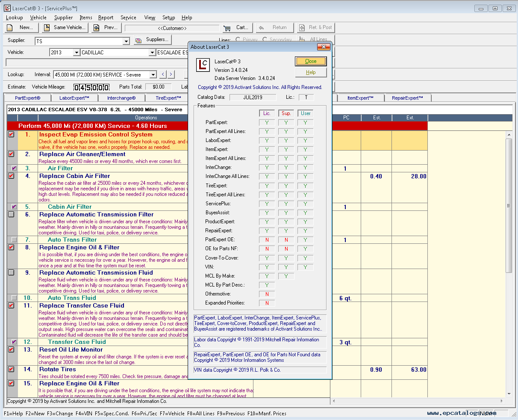Screen dimensions: 518x420
Task: Open the Service menu
Action: tap(128, 18)
